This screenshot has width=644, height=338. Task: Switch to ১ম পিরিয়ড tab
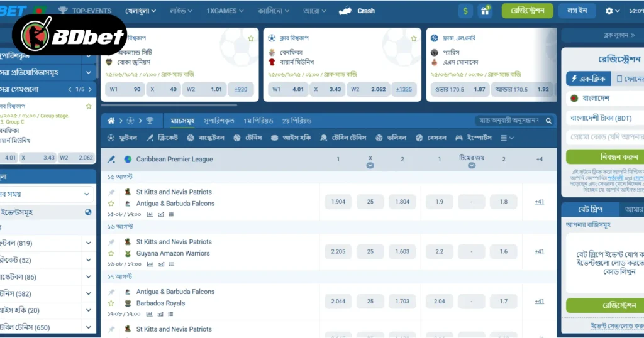[x=258, y=121]
